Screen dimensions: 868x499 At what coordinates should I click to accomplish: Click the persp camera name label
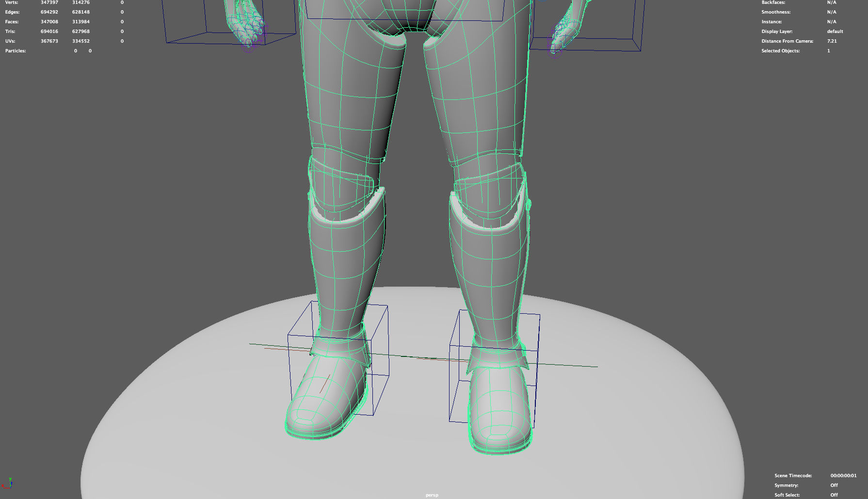tap(432, 495)
